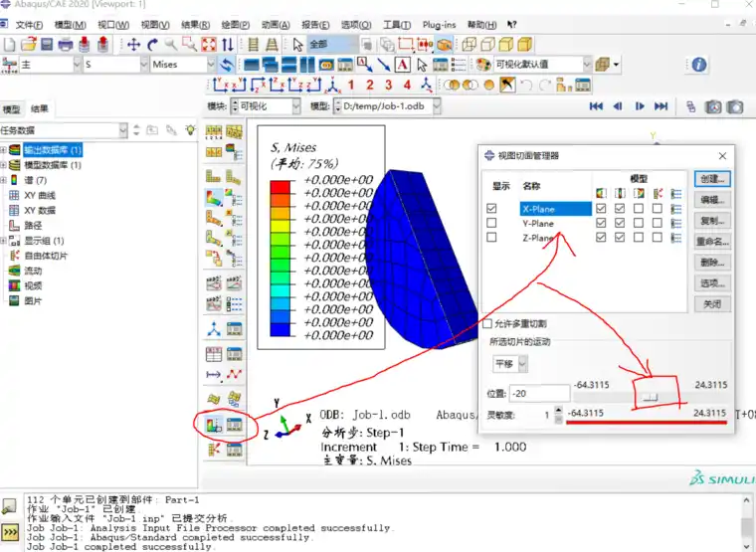This screenshot has width=756, height=552.
Task: Click the New model database icon
Action: pyautogui.click(x=9, y=45)
